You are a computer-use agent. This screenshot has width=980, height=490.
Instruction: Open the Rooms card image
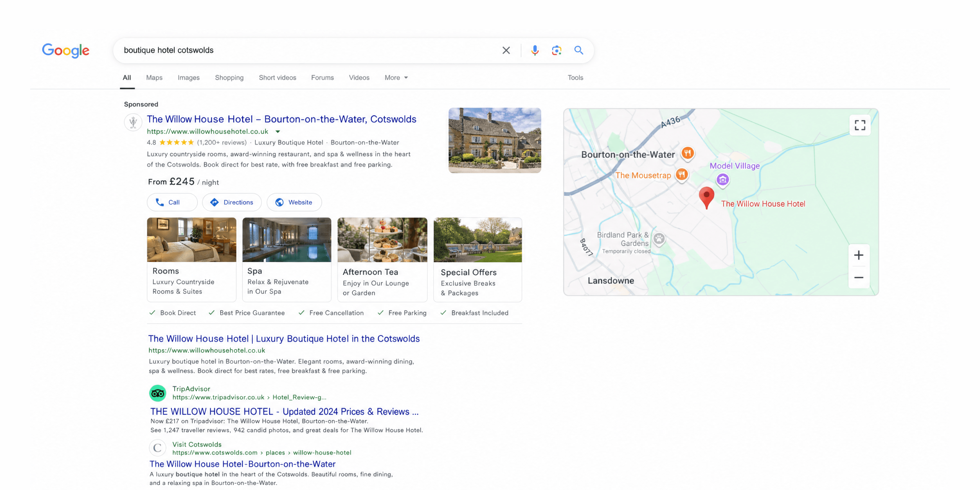191,240
